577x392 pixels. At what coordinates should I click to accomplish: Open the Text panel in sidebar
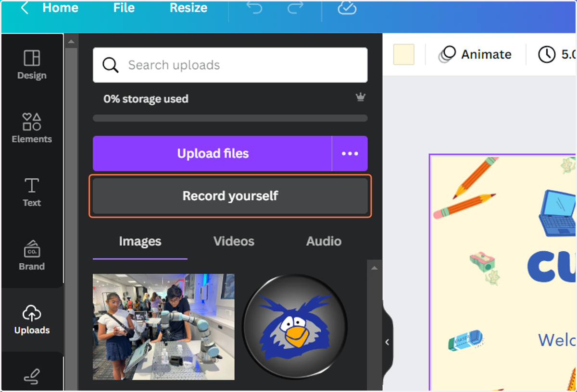(x=32, y=192)
